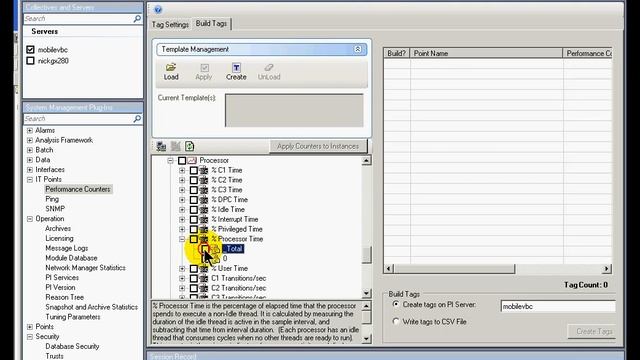Click the green refresh counters toolbar icon
The height and width of the screenshot is (360, 640).
click(189, 146)
